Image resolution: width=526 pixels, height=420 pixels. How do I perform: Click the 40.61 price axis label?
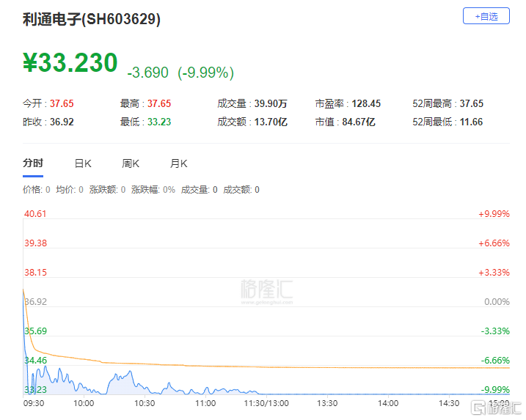[x=35, y=214]
